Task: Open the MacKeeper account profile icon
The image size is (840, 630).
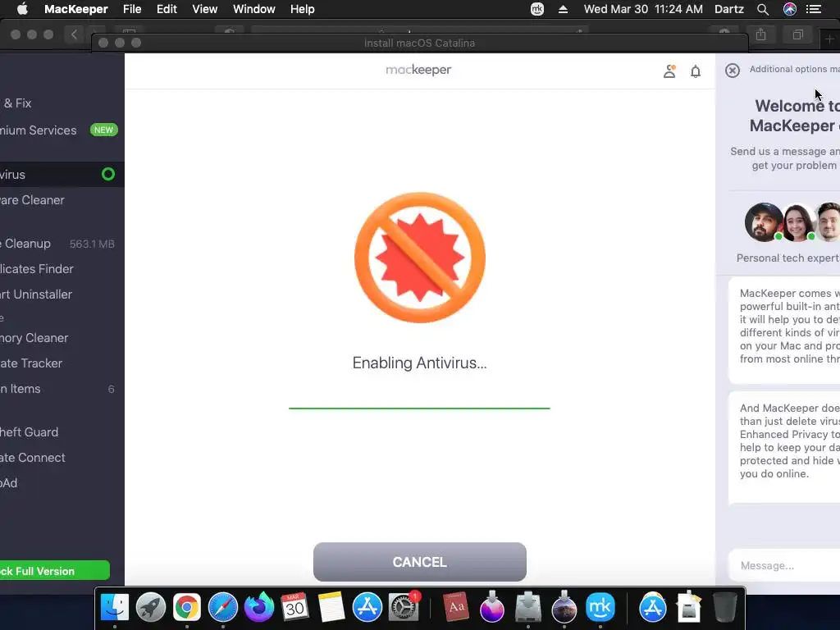Action: [669, 71]
